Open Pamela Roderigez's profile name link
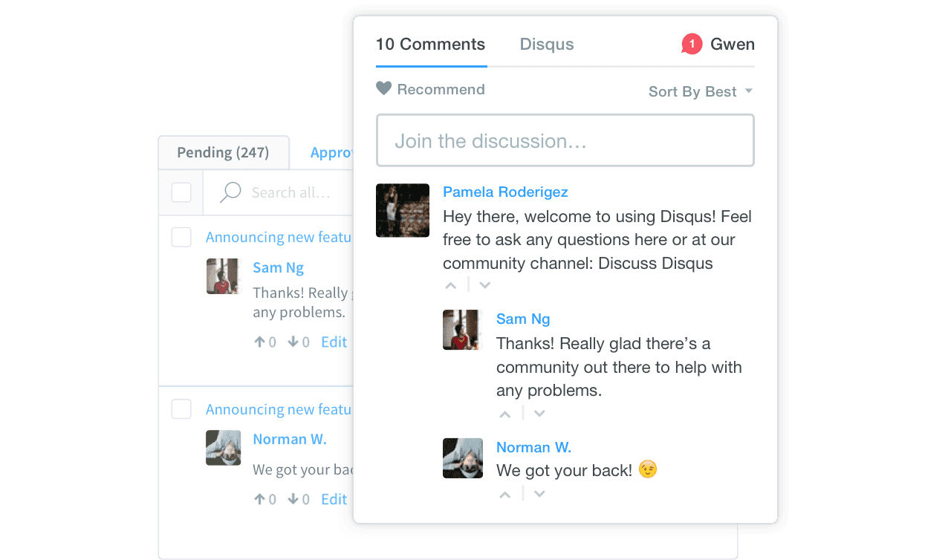Viewport: 951px width, 560px height. point(505,192)
